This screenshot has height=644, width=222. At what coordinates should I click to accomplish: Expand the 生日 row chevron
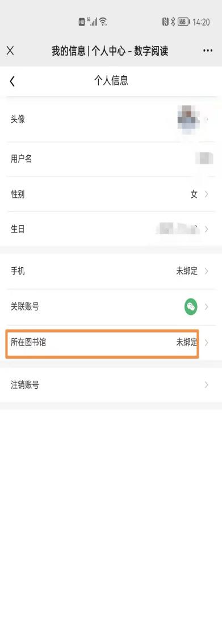[x=207, y=229]
